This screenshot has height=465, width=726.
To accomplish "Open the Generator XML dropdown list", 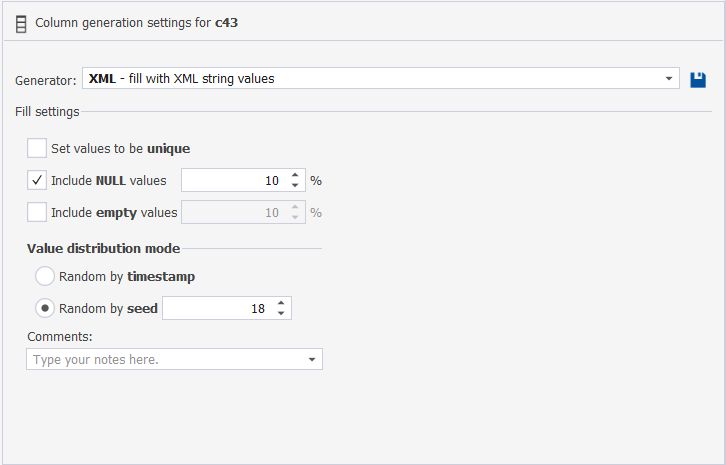I will pyautogui.click(x=669, y=78).
